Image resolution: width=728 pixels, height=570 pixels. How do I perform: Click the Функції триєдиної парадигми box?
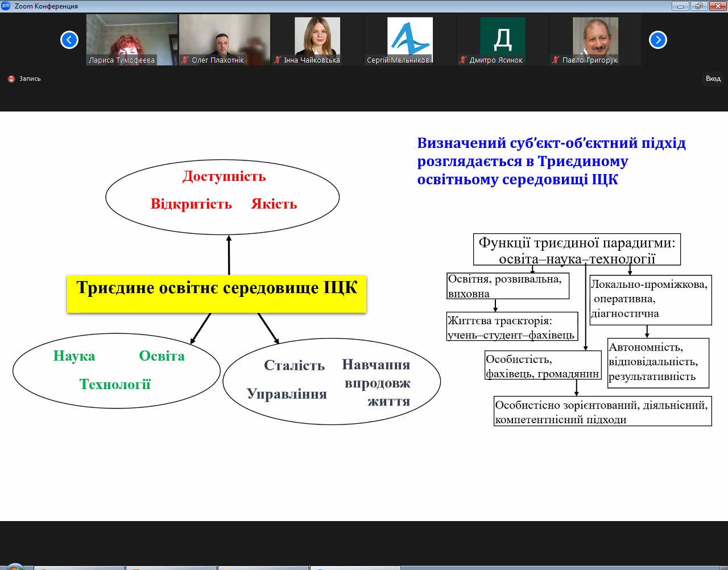click(x=577, y=250)
